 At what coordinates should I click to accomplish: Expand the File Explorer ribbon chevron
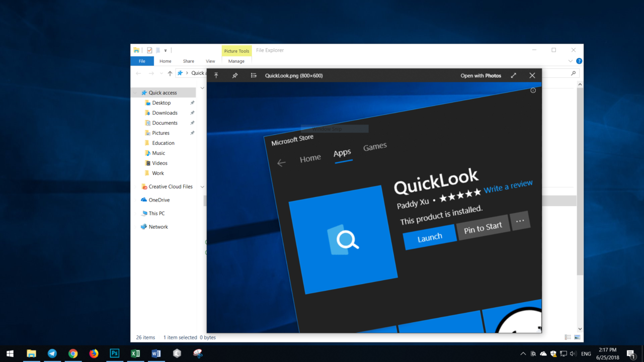coord(570,61)
